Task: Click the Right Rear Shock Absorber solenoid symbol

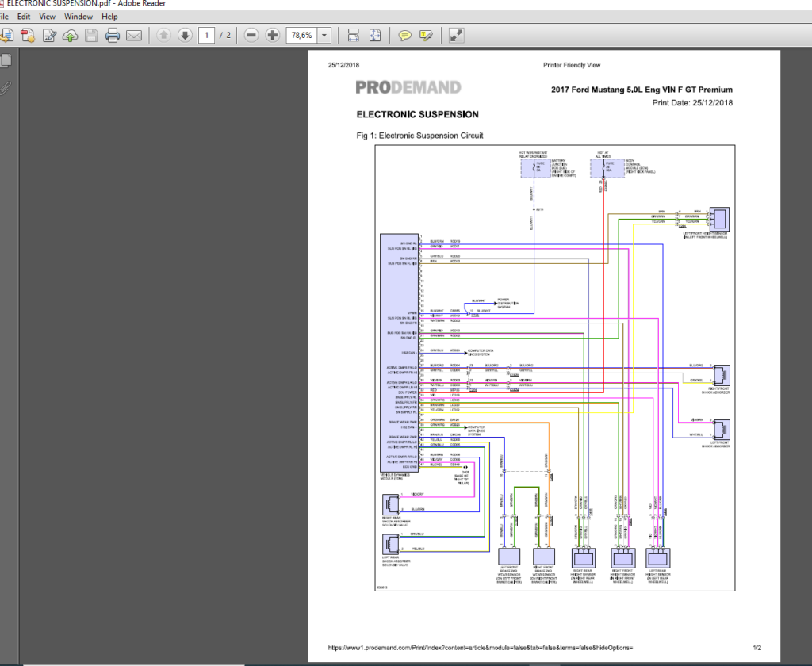Action: (391, 504)
